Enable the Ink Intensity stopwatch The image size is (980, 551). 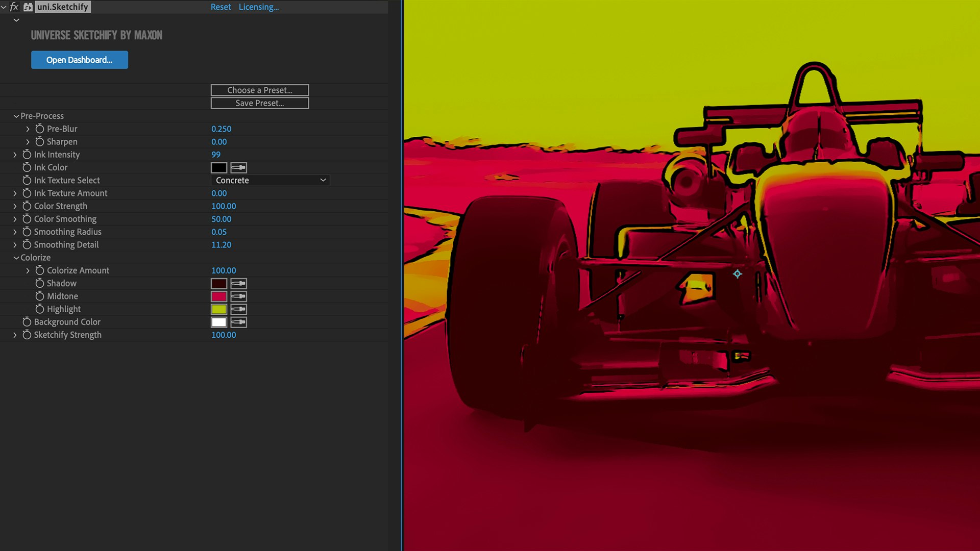pos(27,154)
